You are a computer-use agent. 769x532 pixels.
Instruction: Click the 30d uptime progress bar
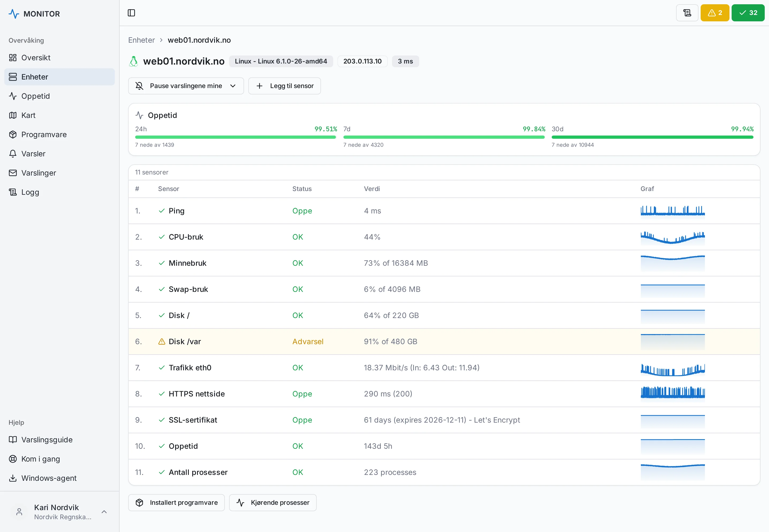pos(652,137)
